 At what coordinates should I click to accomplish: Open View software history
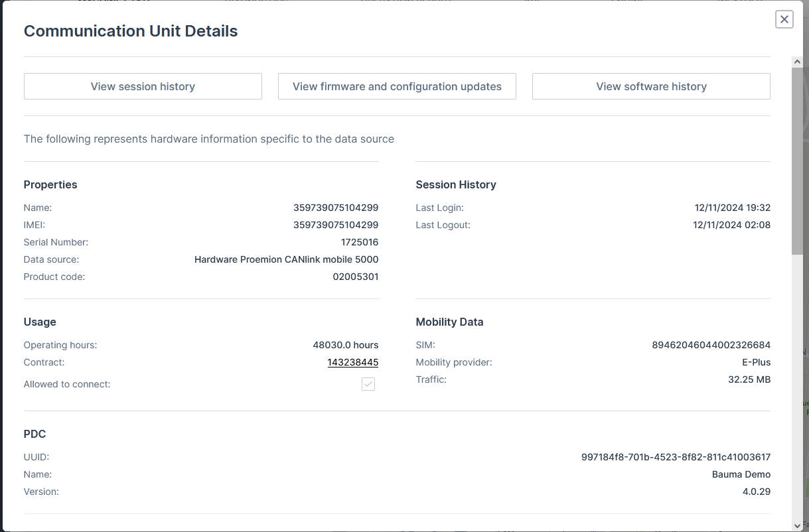tap(651, 86)
